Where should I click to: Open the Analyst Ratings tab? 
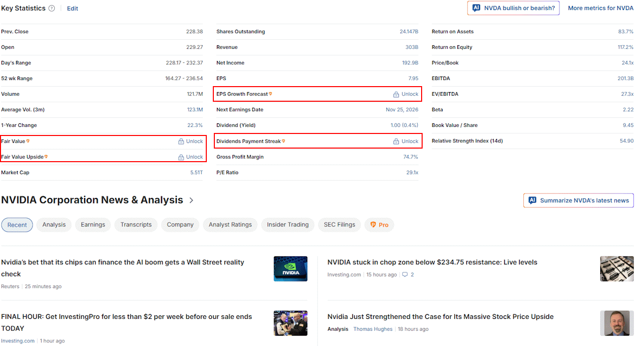[x=230, y=225]
